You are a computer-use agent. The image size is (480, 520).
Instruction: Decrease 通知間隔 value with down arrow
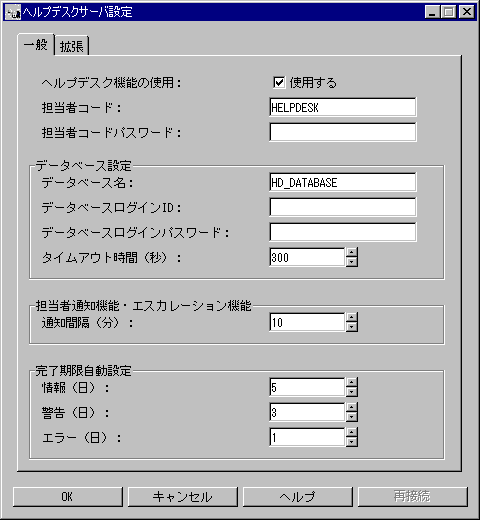point(352,327)
